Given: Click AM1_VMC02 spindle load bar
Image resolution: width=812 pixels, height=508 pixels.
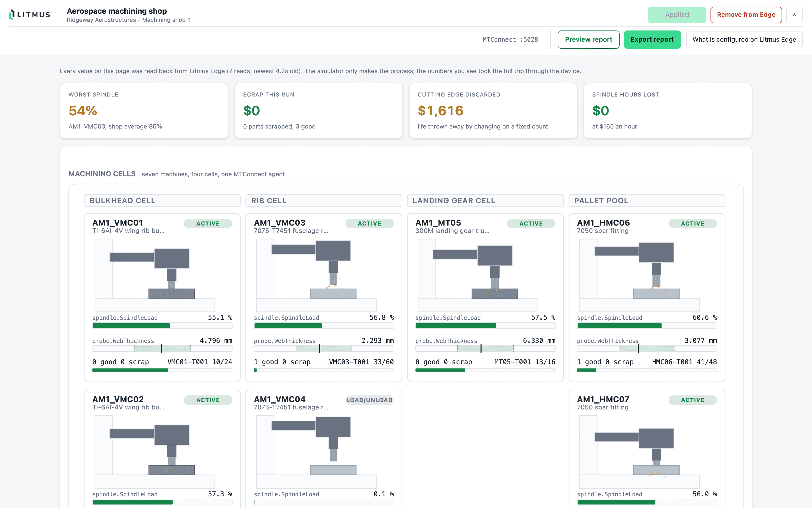Looking at the screenshot, I should 162,502.
